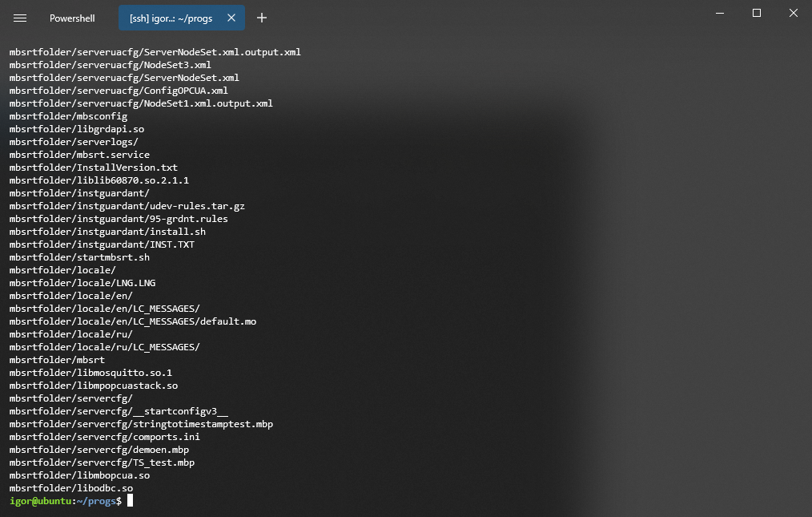Click the mbsrtfolder/mbsrt.service line

click(x=79, y=155)
